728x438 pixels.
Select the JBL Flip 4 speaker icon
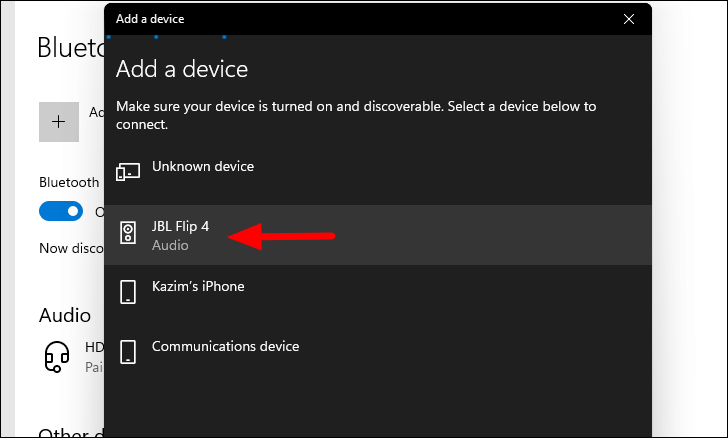(x=128, y=233)
